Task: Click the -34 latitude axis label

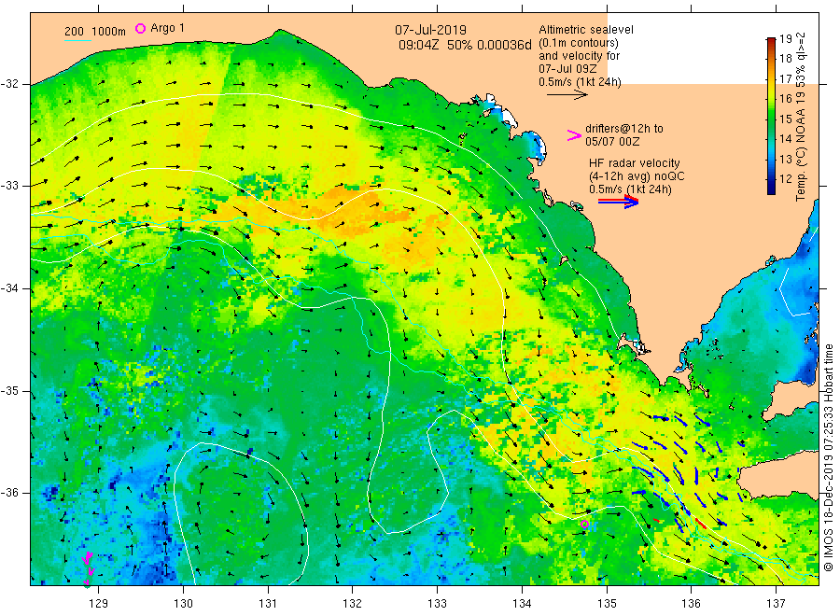Action: (9, 288)
